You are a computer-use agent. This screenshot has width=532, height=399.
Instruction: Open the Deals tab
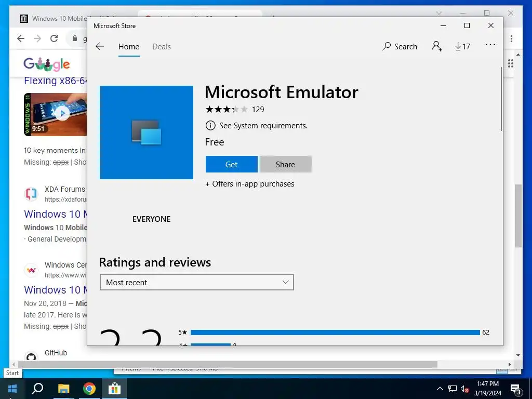pyautogui.click(x=162, y=46)
